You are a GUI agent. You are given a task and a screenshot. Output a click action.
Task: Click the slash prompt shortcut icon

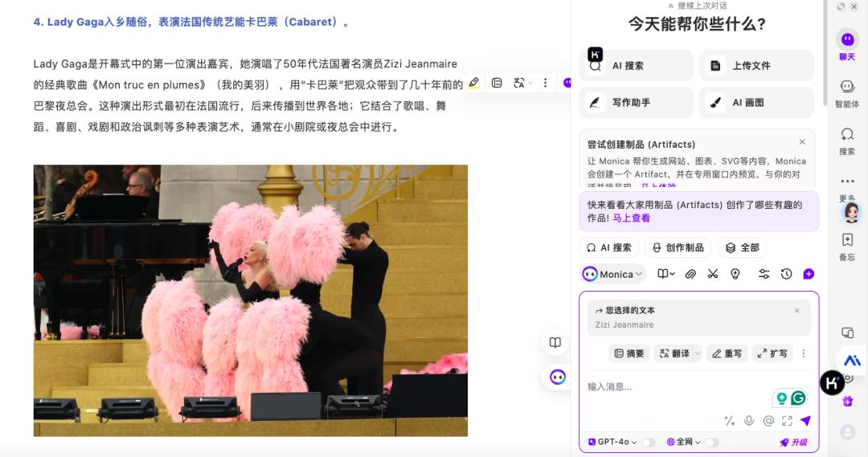tap(730, 421)
